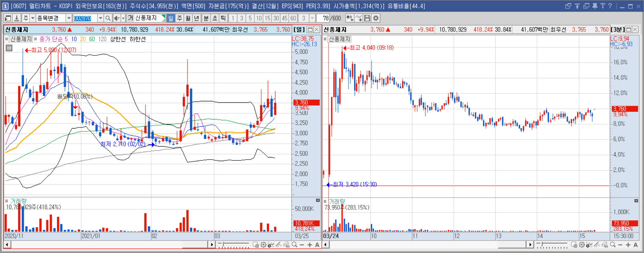The image size is (644, 253).
Task: Click the 3-minute chart scroll-right arrow
Action: point(530,245)
